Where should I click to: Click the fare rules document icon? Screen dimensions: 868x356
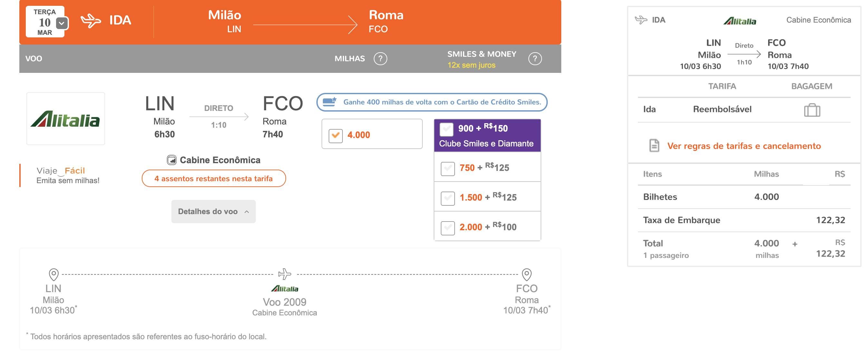(654, 146)
